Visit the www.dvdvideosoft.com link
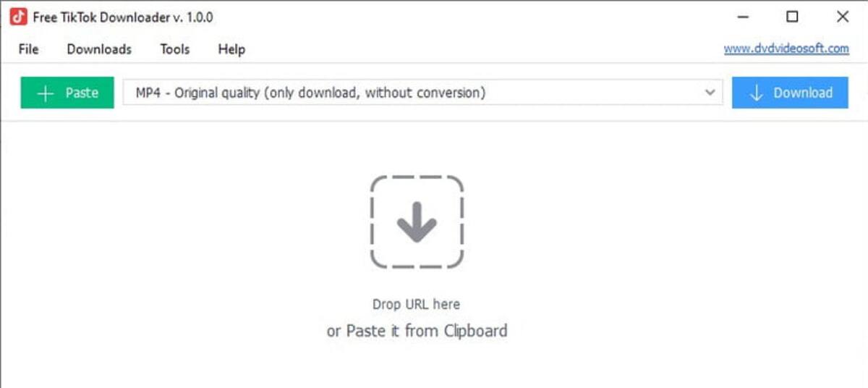 tap(786, 48)
